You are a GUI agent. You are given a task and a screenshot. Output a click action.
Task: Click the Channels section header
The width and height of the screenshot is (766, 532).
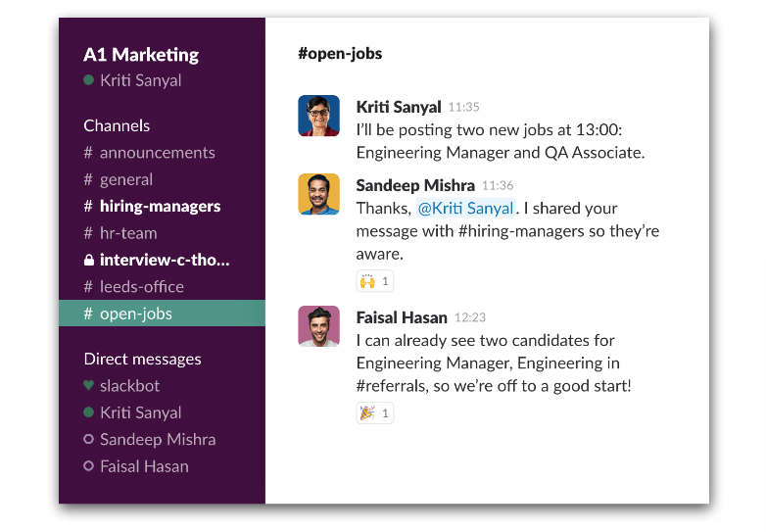[x=117, y=125]
